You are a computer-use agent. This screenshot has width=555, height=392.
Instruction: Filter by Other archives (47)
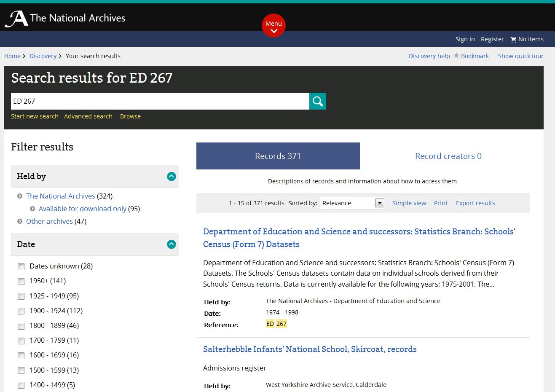pyautogui.click(x=49, y=221)
